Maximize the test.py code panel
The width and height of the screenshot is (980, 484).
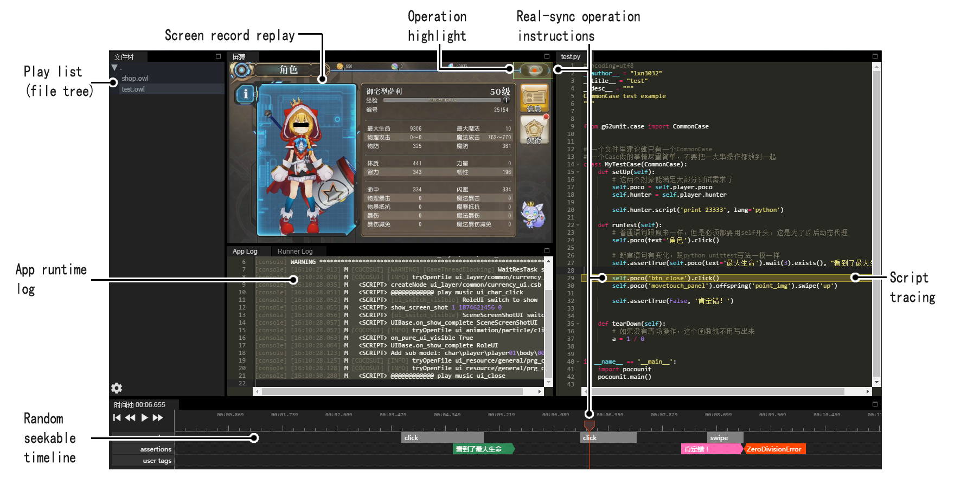[875, 56]
